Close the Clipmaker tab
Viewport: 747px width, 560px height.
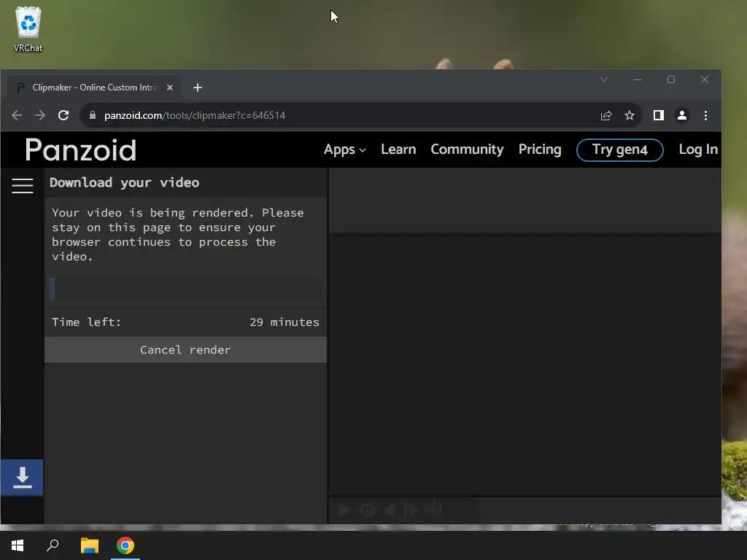pyautogui.click(x=169, y=87)
